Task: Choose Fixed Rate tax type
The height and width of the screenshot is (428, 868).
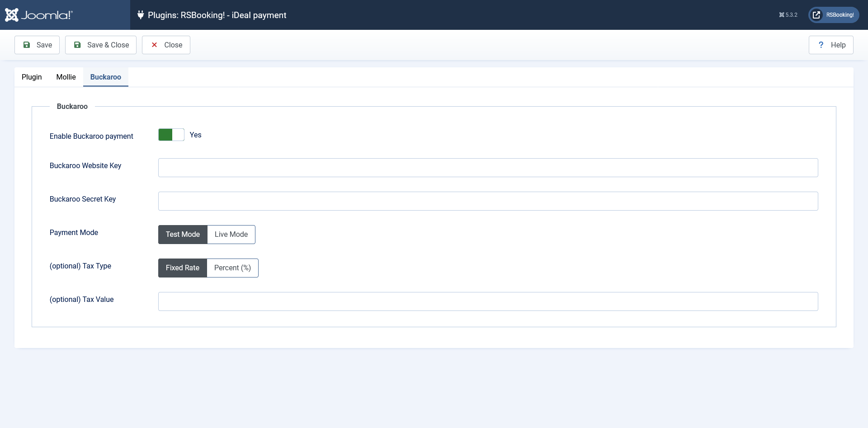Action: tap(183, 268)
